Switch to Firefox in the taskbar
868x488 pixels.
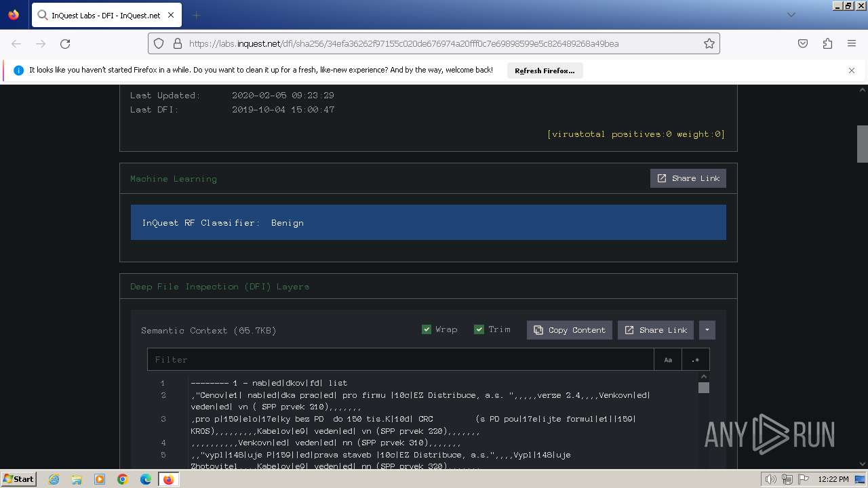pyautogui.click(x=168, y=479)
